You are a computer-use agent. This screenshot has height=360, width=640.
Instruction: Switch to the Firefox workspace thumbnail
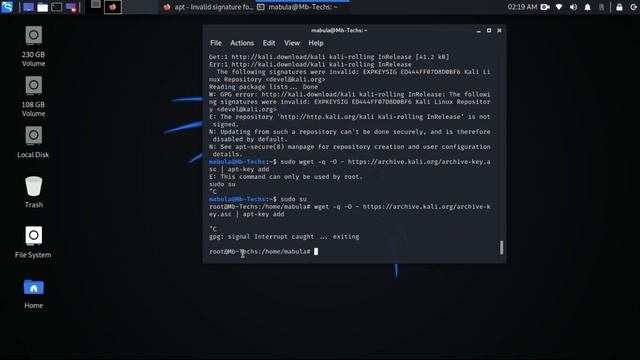pyautogui.click(x=113, y=7)
